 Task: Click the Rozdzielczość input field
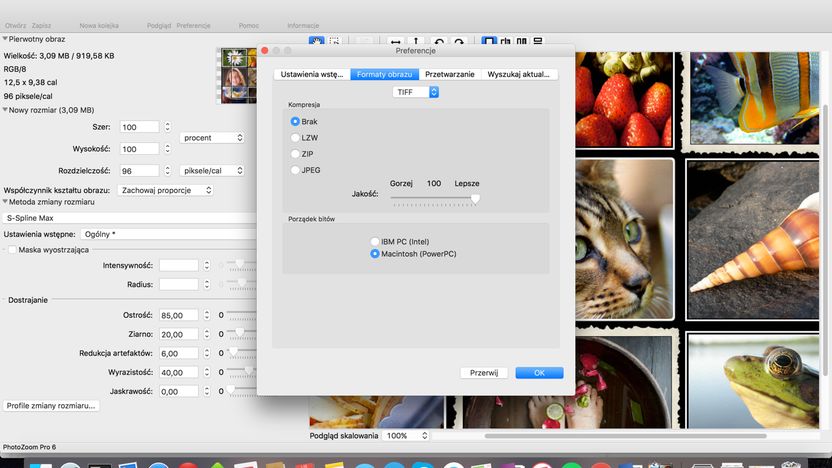click(139, 171)
